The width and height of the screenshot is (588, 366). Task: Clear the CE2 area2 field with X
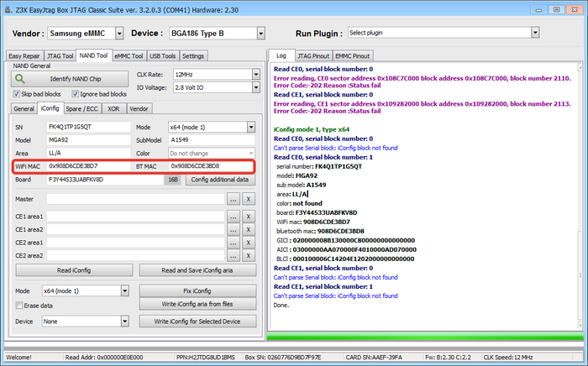(249, 256)
